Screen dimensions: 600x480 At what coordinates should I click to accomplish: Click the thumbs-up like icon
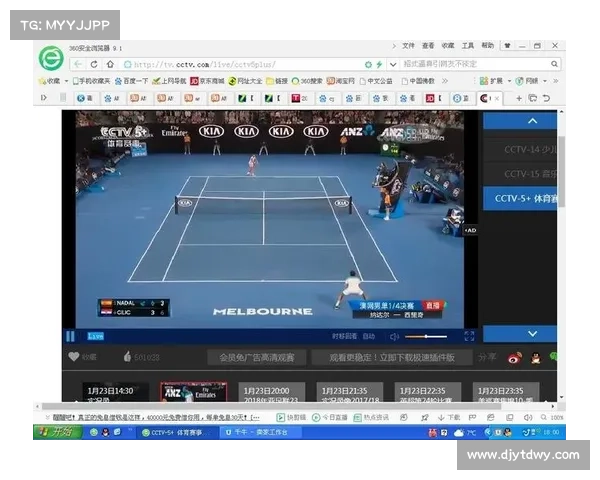(x=127, y=357)
